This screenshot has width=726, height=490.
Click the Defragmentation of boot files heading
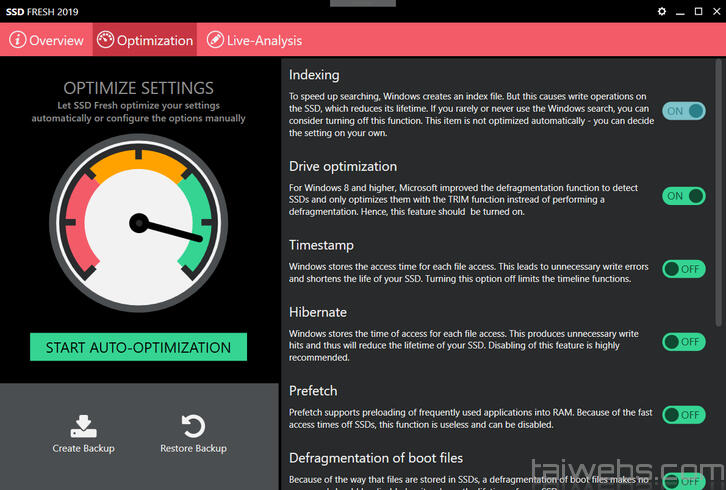pyautogui.click(x=376, y=458)
